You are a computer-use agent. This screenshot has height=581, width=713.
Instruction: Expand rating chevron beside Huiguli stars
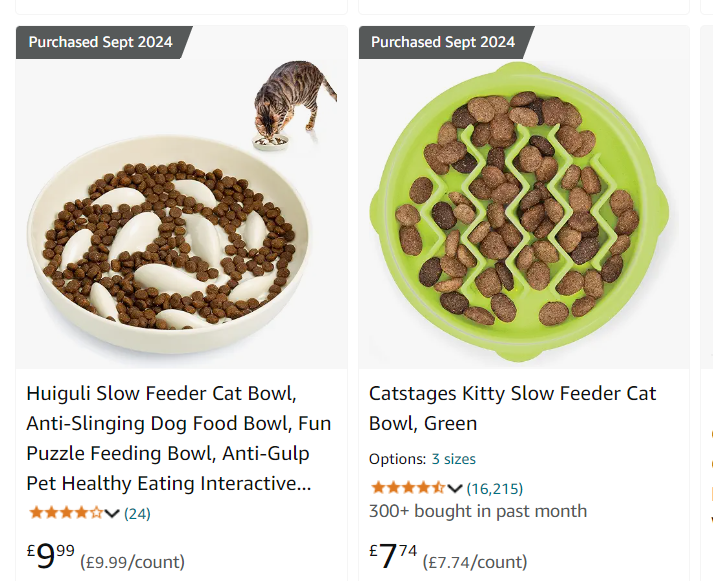point(112,514)
